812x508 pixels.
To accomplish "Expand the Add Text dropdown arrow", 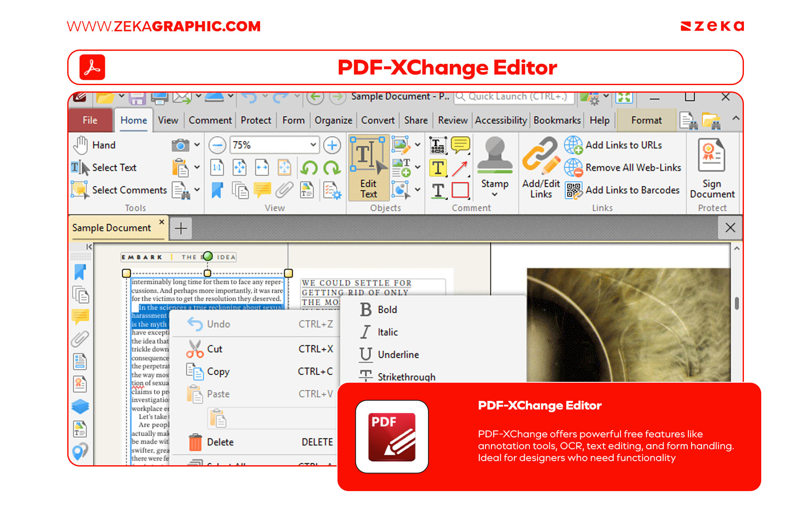I will [417, 168].
